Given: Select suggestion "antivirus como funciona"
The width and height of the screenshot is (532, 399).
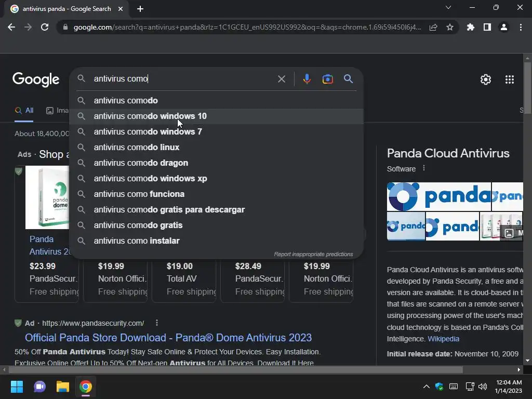Looking at the screenshot, I should click(217, 194).
